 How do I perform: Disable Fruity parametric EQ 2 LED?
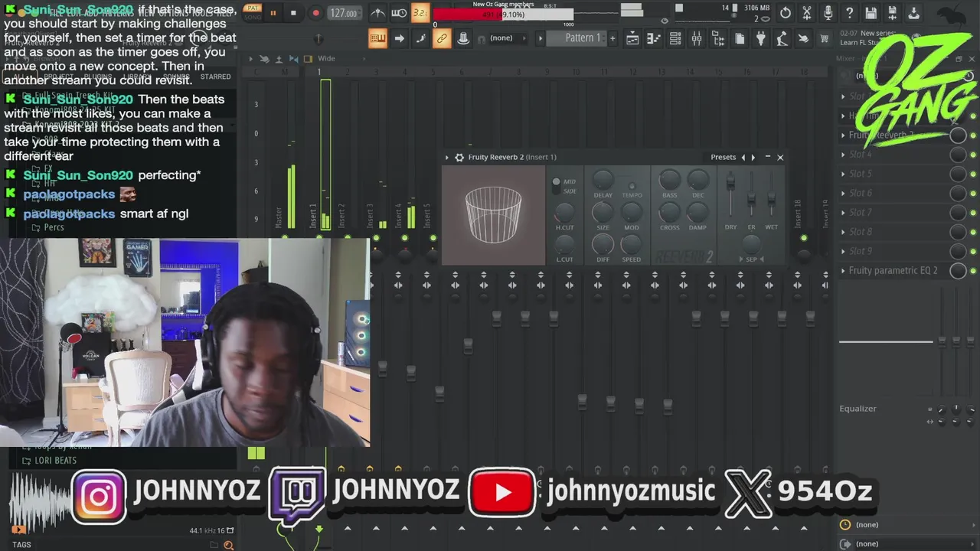pyautogui.click(x=973, y=271)
